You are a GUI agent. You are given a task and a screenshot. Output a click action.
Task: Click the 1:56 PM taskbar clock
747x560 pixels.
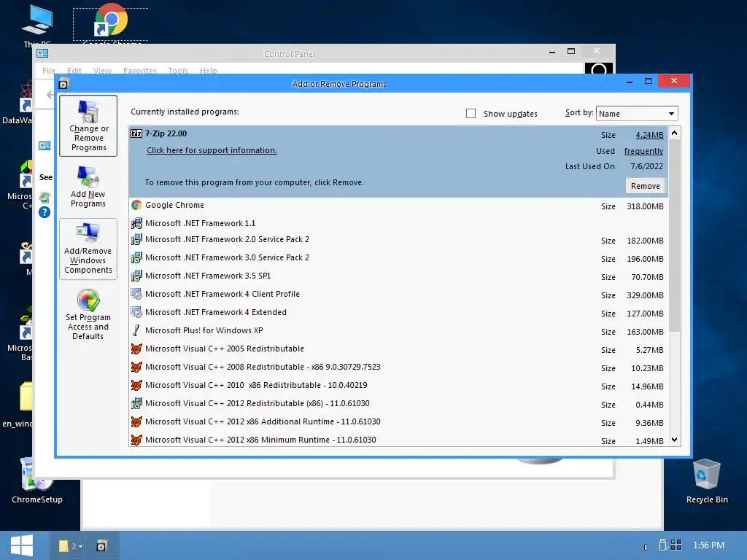coord(708,545)
